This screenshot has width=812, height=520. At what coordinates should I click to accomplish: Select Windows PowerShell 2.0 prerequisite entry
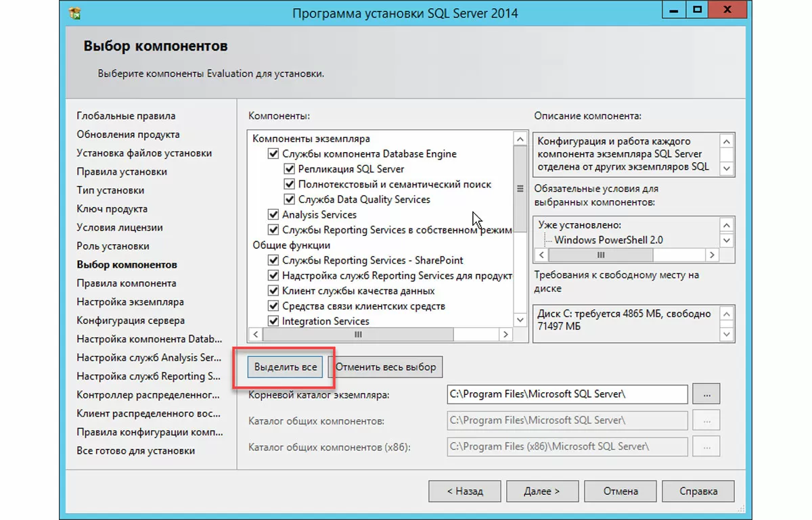[609, 240]
